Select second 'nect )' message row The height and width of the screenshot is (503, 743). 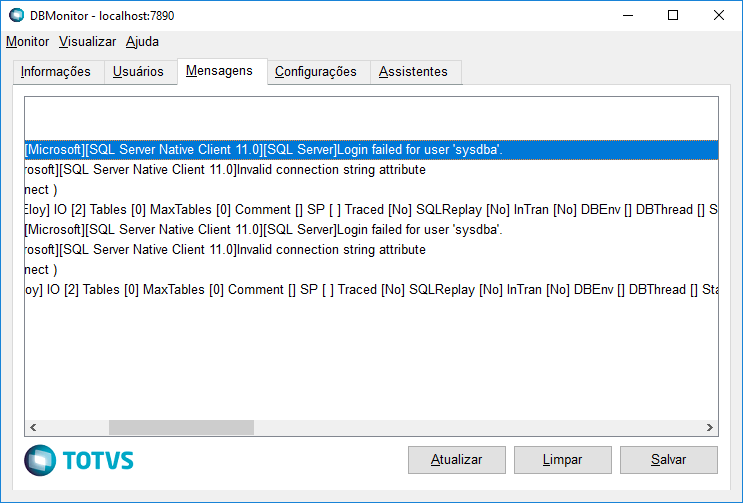(372, 269)
